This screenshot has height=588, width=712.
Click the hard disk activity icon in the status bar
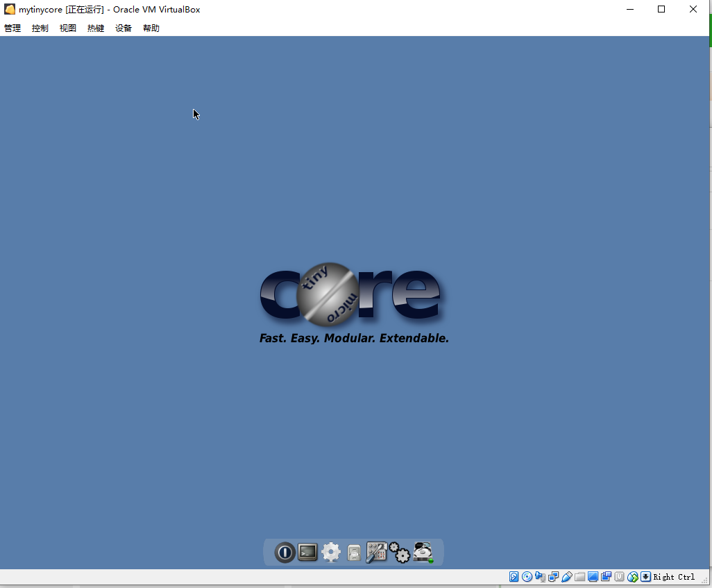[x=514, y=576]
